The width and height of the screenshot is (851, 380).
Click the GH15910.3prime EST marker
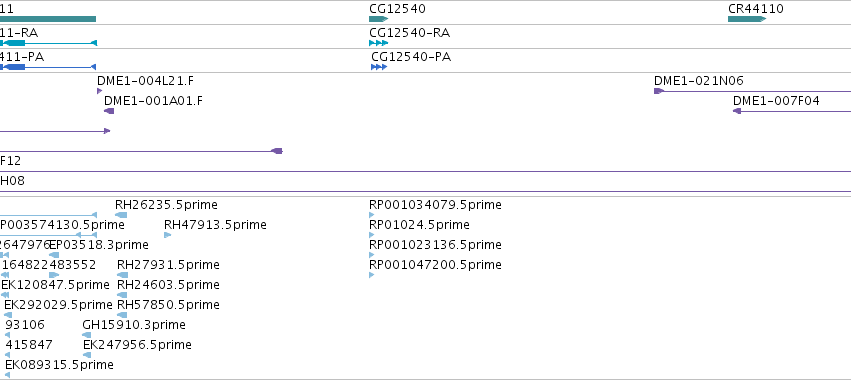pos(86,335)
